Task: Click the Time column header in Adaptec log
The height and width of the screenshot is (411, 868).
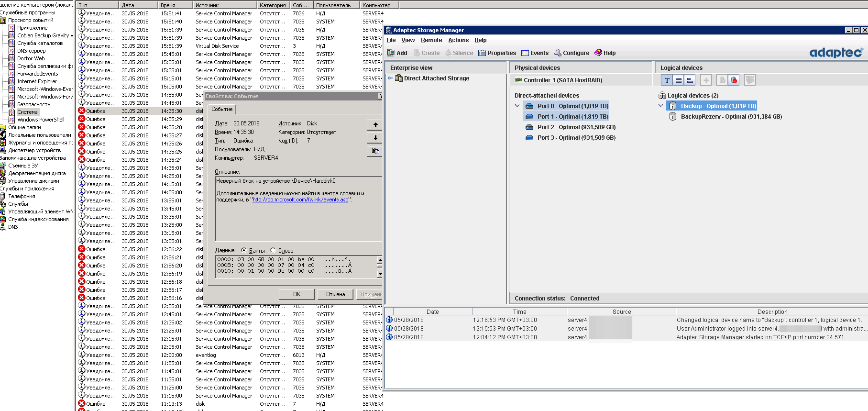Action: (x=519, y=311)
